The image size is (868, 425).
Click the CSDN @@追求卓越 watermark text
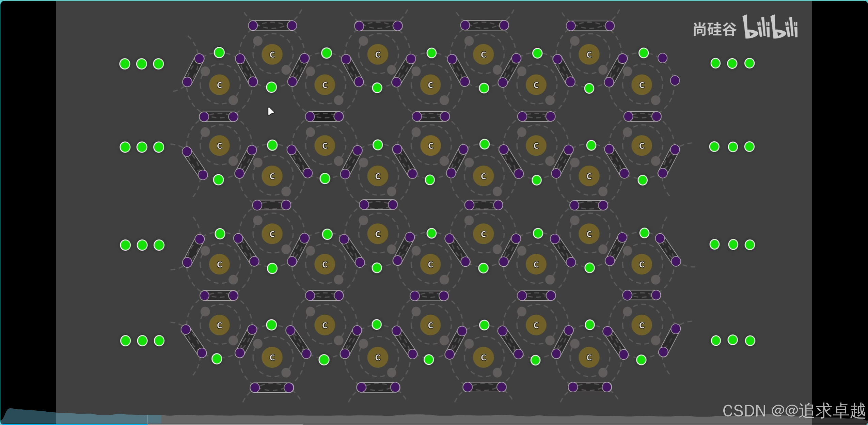pos(793,410)
